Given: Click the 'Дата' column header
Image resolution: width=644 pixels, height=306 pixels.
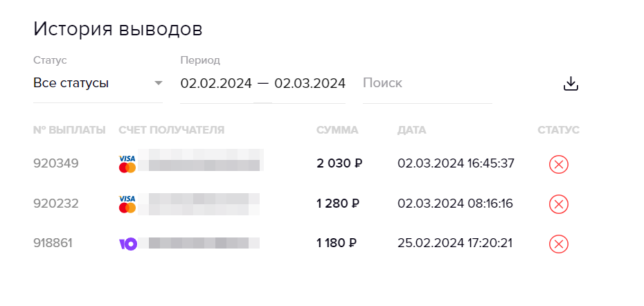Looking at the screenshot, I should pos(412,129).
